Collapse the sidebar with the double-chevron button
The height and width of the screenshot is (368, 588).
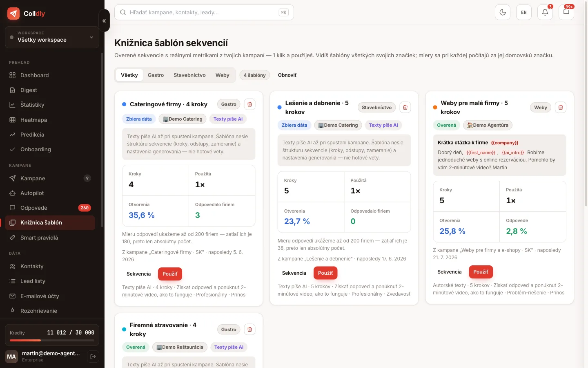(104, 20)
